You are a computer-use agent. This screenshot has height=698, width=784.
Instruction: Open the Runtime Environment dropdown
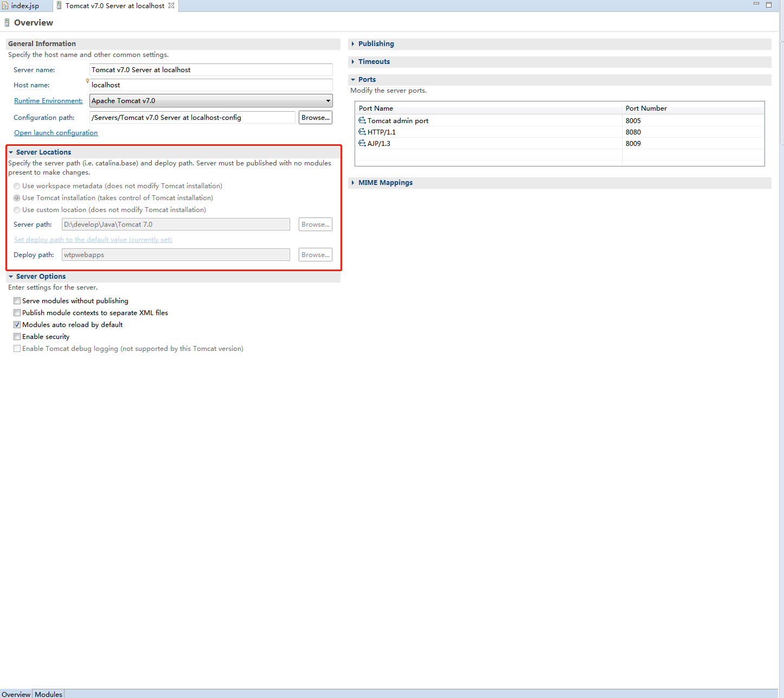[x=328, y=101]
